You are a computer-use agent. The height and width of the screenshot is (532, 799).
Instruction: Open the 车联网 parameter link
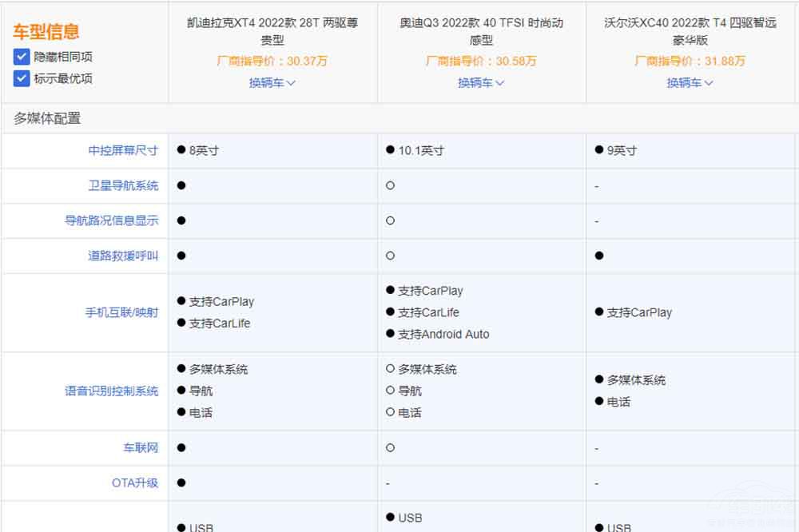pyautogui.click(x=141, y=447)
